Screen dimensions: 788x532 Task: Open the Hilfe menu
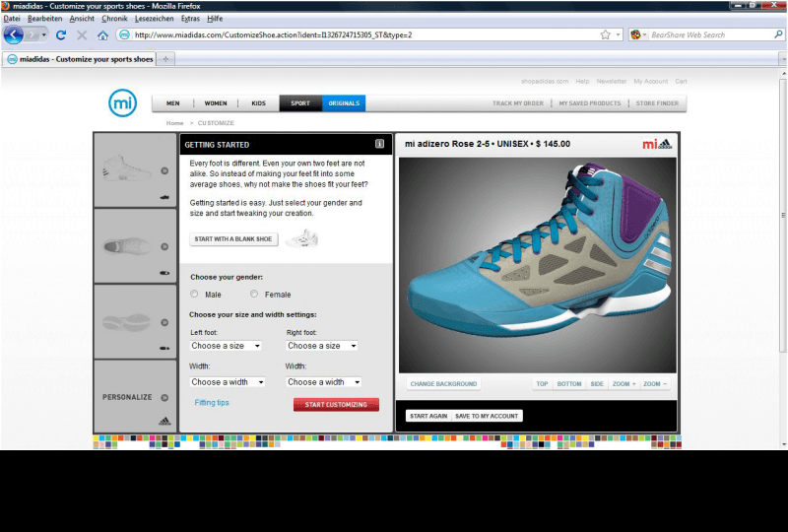click(x=215, y=19)
